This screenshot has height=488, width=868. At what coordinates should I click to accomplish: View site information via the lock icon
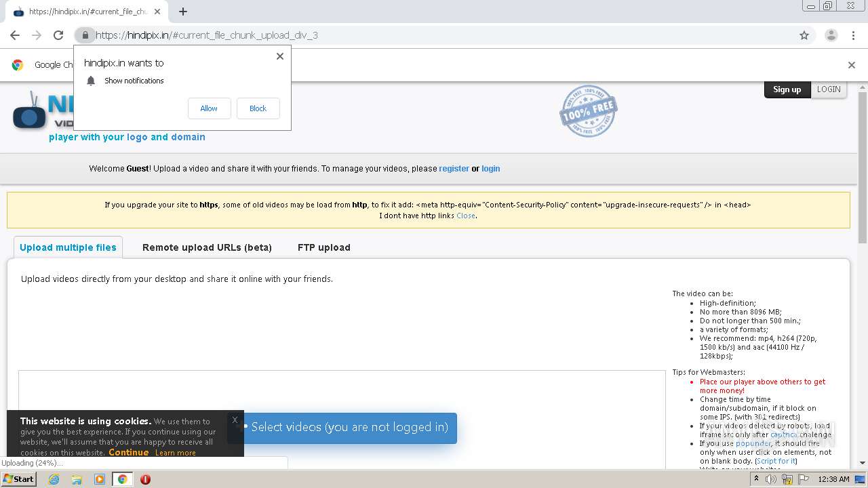click(x=85, y=35)
